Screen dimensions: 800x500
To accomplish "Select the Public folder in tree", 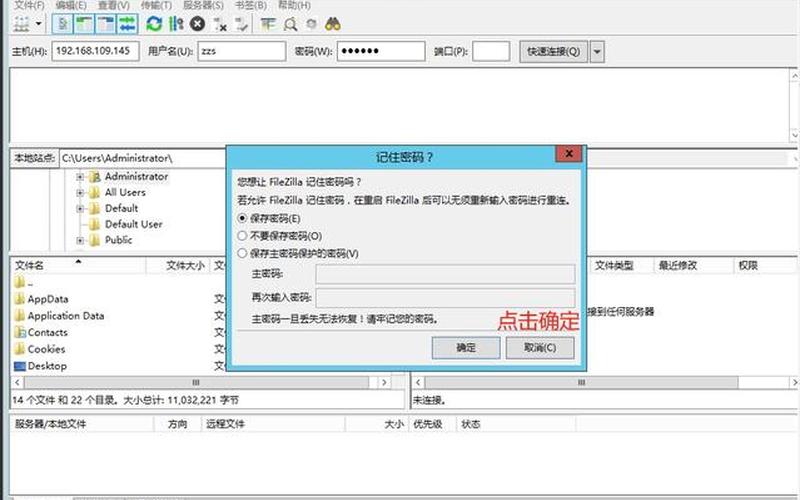I will [x=118, y=240].
